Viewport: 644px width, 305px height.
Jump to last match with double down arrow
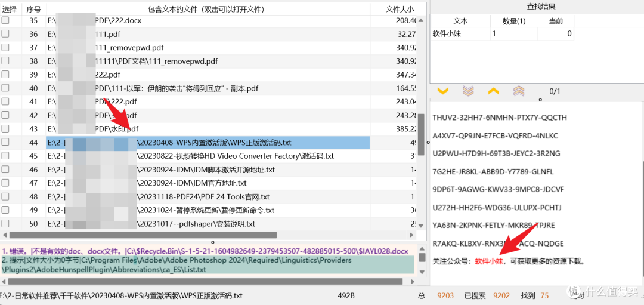(468, 91)
